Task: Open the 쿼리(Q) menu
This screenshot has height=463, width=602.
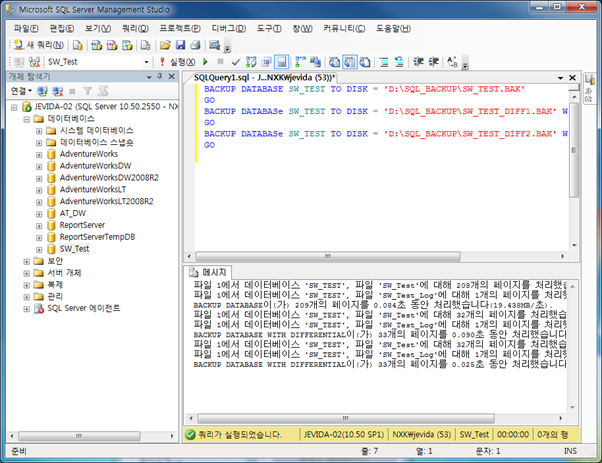Action: click(135, 28)
